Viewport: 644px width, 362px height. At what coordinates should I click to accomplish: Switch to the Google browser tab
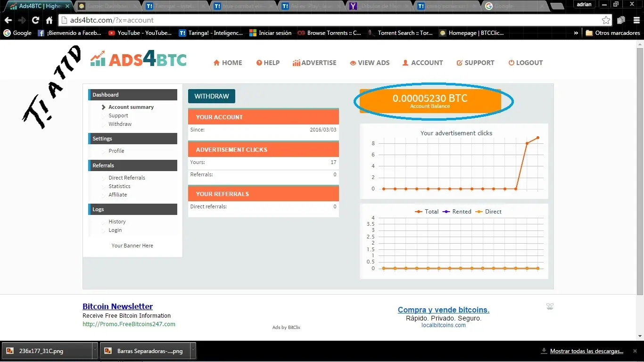514,6
